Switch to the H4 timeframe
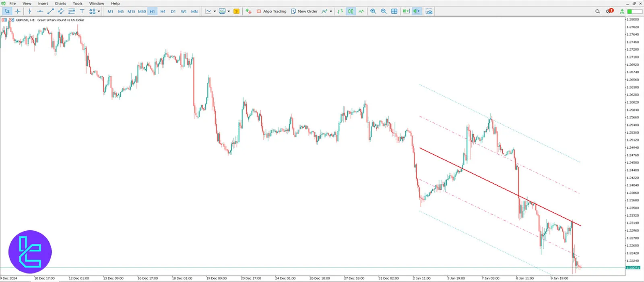Image resolution: width=644 pixels, height=282 pixels. coord(163,11)
